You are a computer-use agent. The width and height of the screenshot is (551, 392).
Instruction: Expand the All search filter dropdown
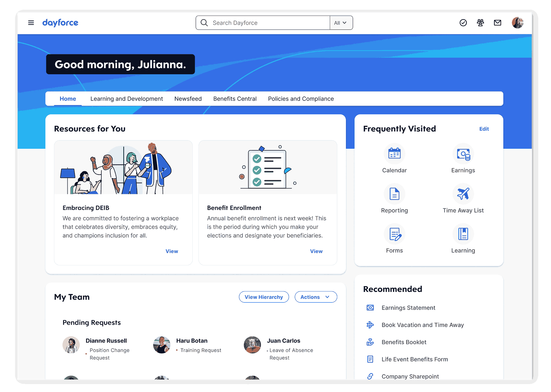pyautogui.click(x=341, y=23)
